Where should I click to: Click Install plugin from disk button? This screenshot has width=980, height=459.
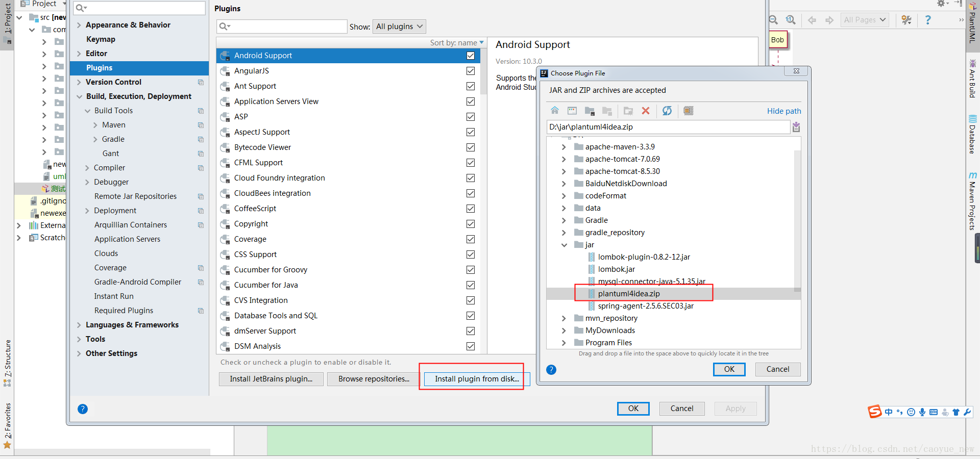coord(477,379)
